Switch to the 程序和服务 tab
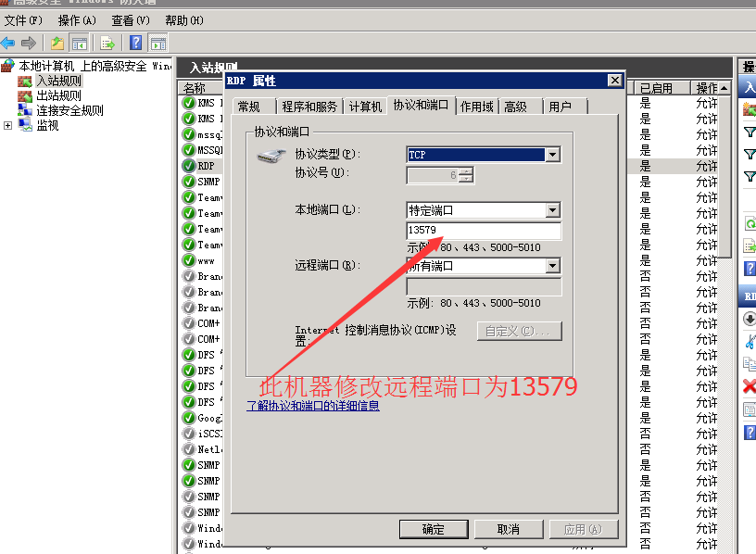This screenshot has height=554, width=756. [x=309, y=107]
